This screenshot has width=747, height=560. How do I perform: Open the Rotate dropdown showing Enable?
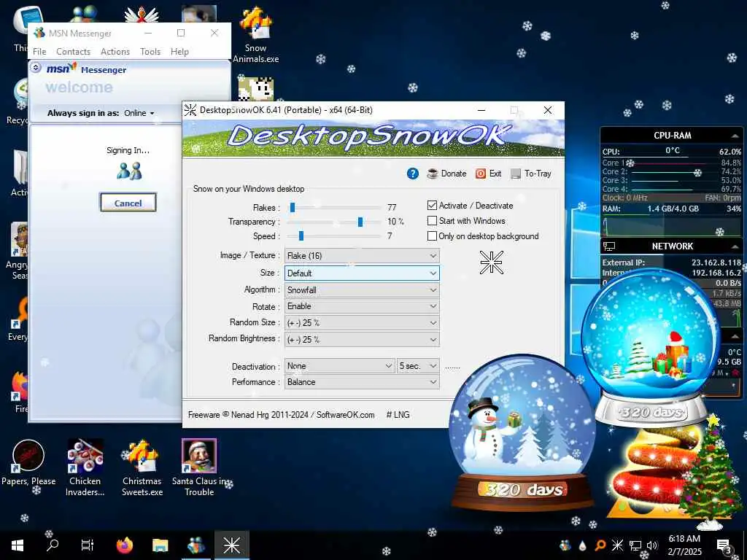click(362, 306)
